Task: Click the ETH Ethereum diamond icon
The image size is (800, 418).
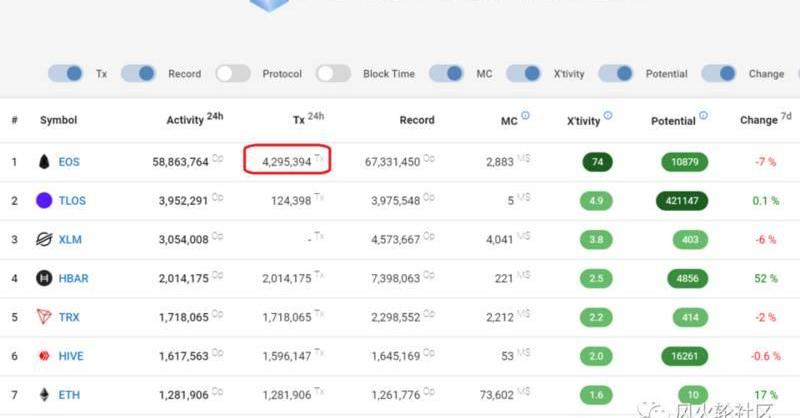Action: tap(44, 395)
